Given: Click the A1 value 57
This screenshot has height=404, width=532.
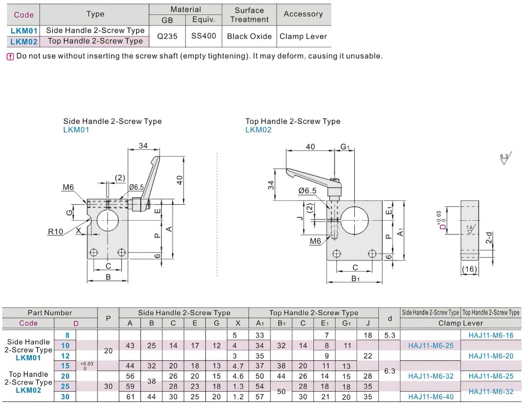Looking at the screenshot, I should click(x=260, y=397).
